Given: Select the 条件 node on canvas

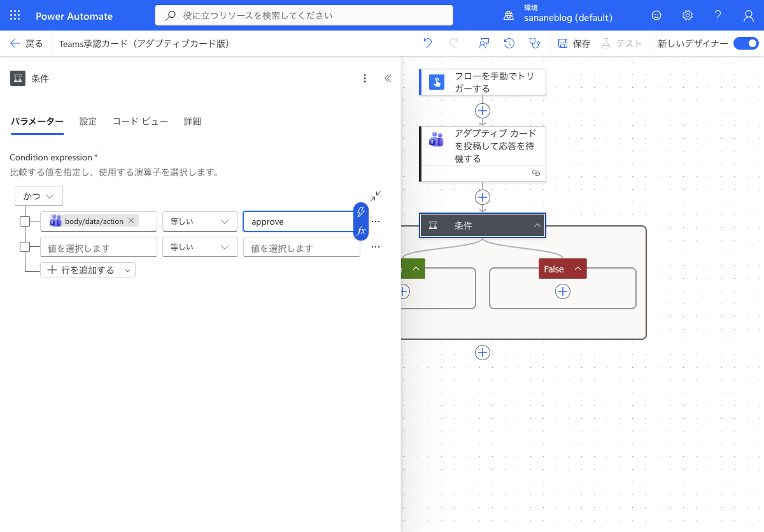Looking at the screenshot, I should point(483,225).
